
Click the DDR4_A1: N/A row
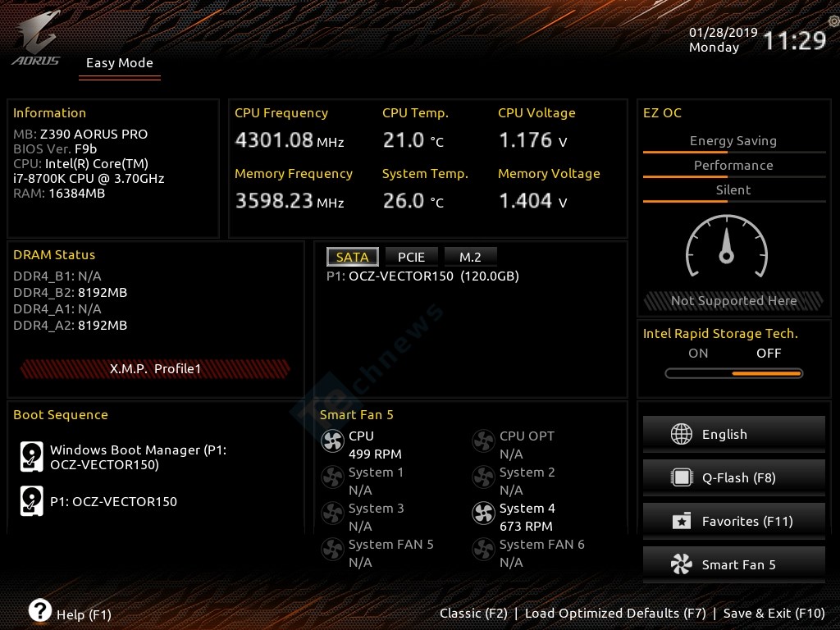tap(57, 308)
